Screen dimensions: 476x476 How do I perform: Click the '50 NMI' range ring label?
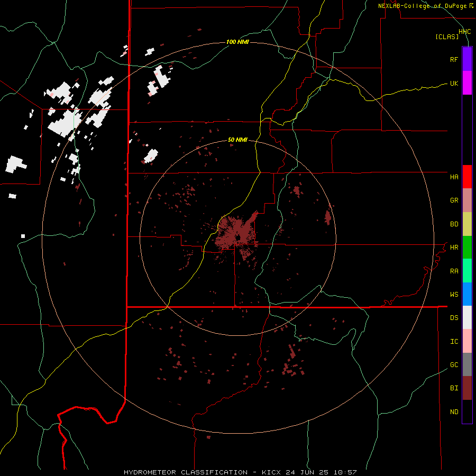pyautogui.click(x=237, y=140)
